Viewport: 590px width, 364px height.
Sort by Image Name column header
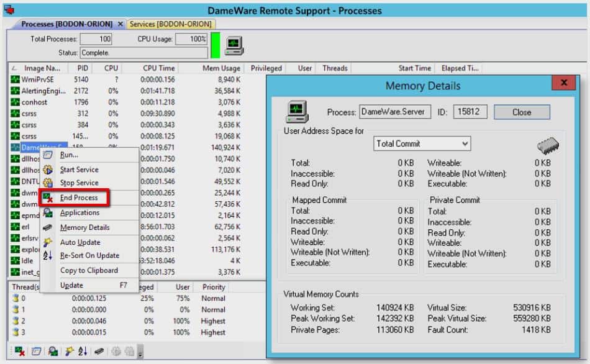(x=39, y=68)
